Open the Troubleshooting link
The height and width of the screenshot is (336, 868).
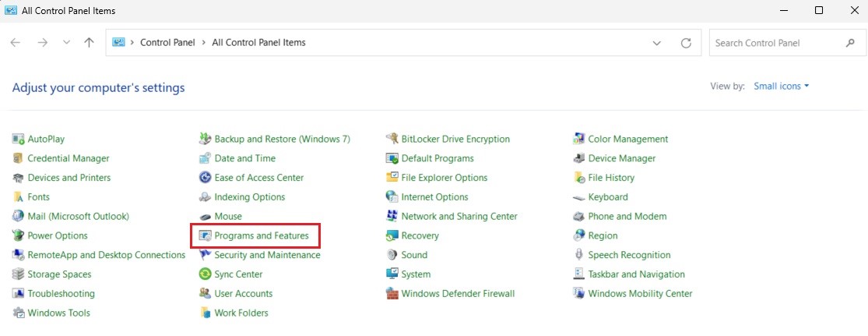(61, 294)
